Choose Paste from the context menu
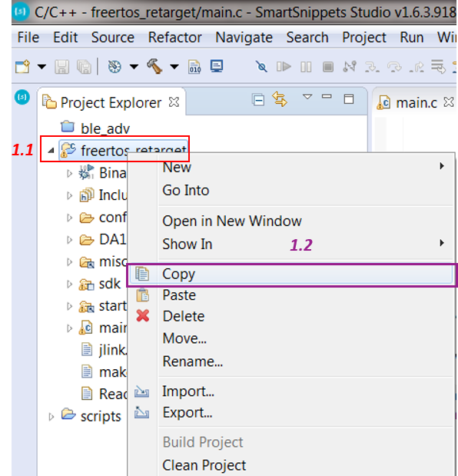 [291, 295]
